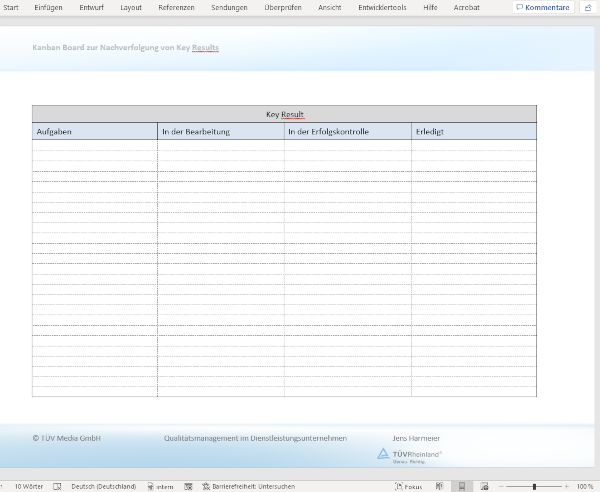Click the 100 % zoom level
The height and width of the screenshot is (492, 600).
pos(585,486)
